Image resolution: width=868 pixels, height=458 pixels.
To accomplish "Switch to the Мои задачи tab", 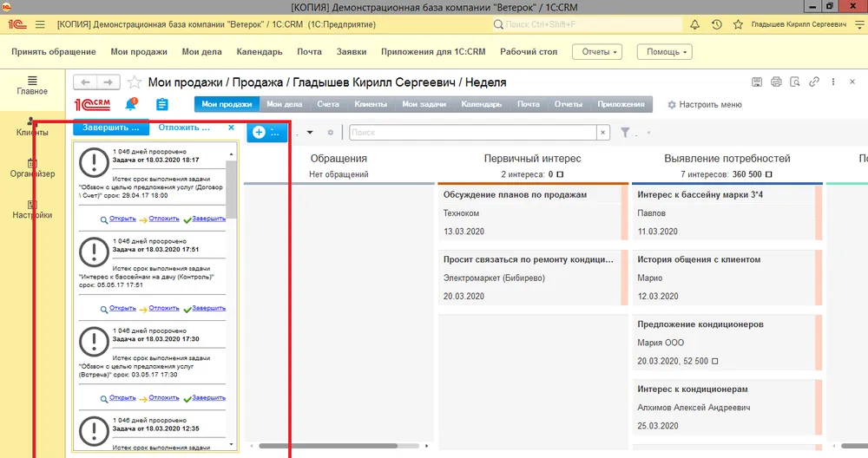I will [x=424, y=104].
